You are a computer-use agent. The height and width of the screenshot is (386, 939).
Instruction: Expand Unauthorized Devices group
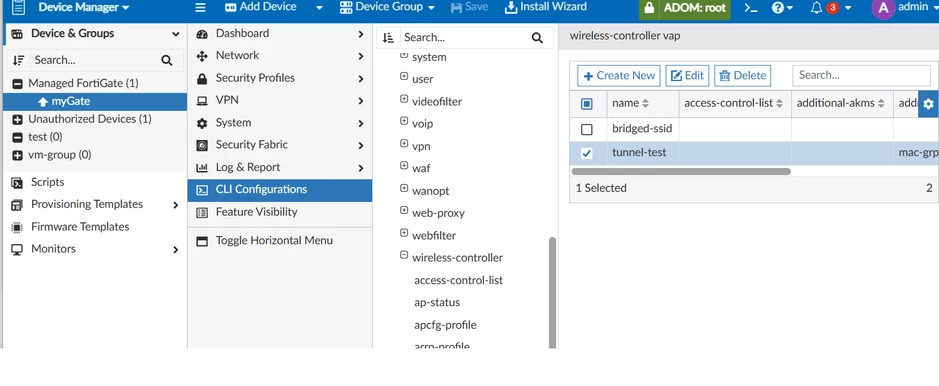pyautogui.click(x=17, y=120)
